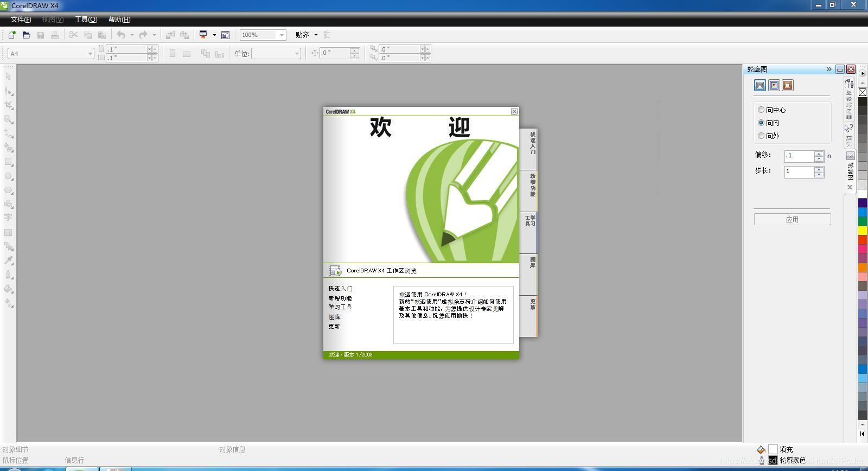Toggle the portrait orientation button

(173, 54)
